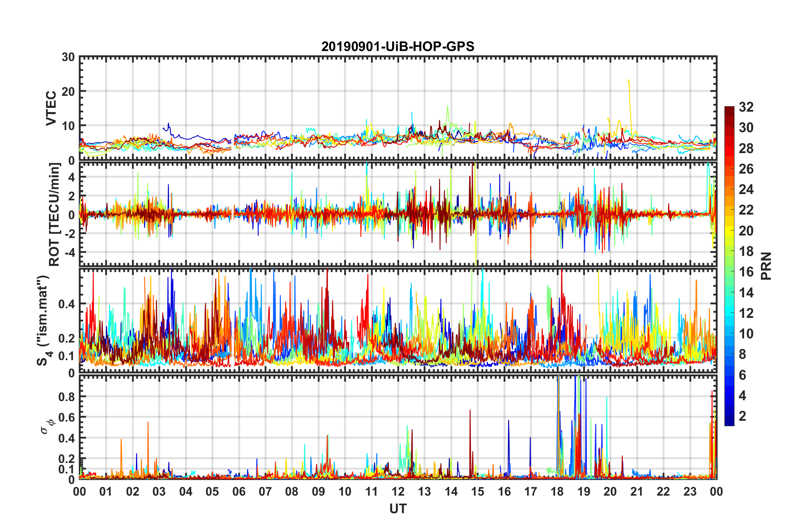Select the 12 hour tick on x-axis

click(398, 491)
